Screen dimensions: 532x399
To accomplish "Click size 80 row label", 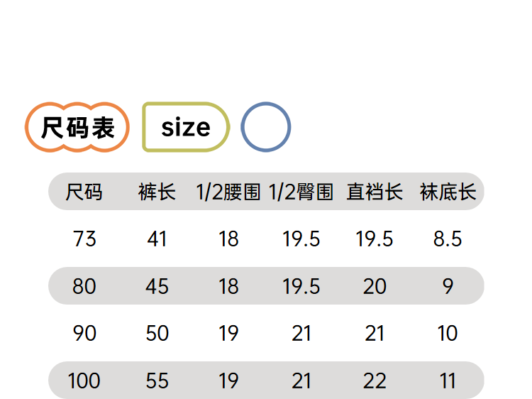I will tap(84, 286).
